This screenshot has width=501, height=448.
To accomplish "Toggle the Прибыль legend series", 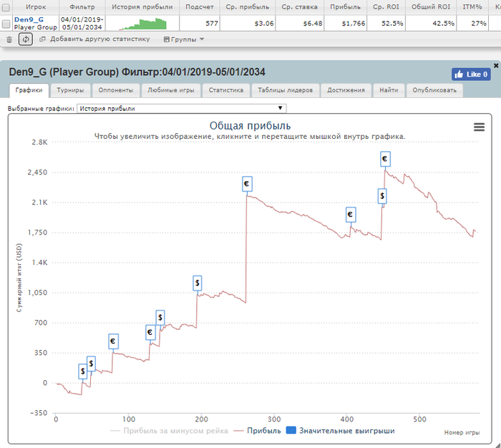I will pos(257,431).
